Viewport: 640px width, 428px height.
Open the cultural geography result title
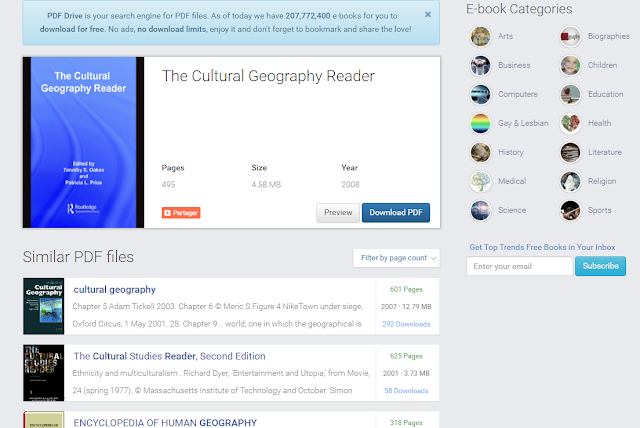click(115, 290)
